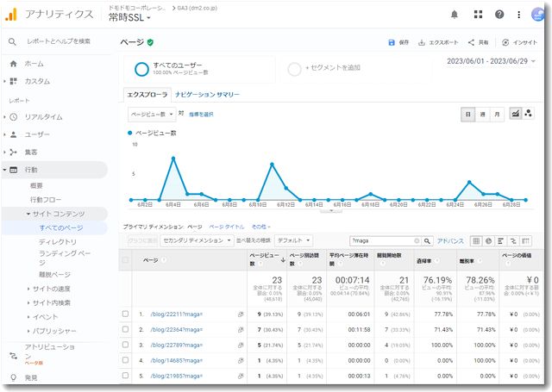
Task: Click the ホーム home icon
Action: (x=13, y=64)
